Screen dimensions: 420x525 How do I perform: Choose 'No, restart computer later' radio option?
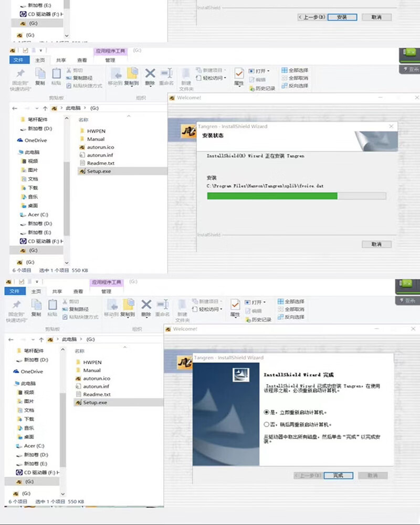[267, 424]
